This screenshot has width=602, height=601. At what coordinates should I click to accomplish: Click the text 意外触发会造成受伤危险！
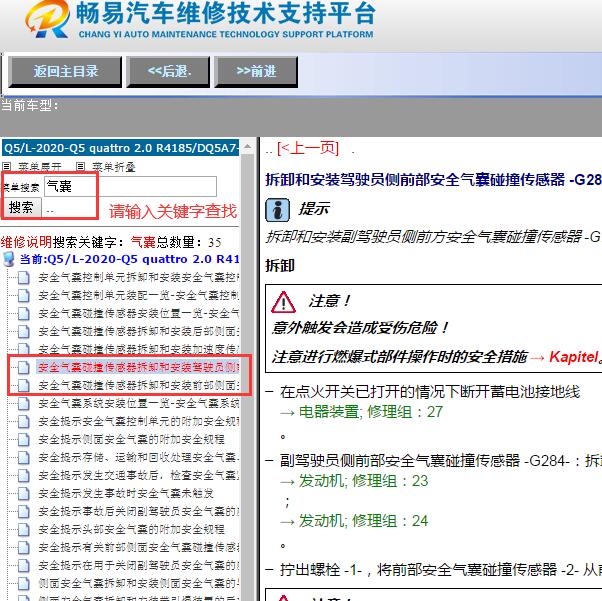[x=360, y=328]
